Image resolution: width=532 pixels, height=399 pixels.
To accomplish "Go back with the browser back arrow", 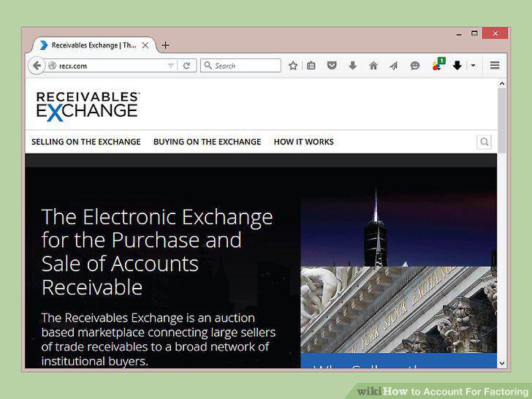I will click(37, 66).
